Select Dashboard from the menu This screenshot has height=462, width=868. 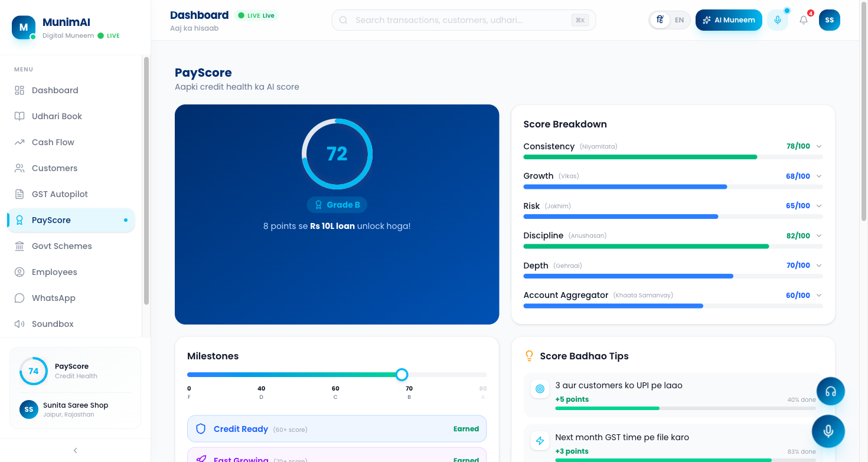[x=55, y=90]
